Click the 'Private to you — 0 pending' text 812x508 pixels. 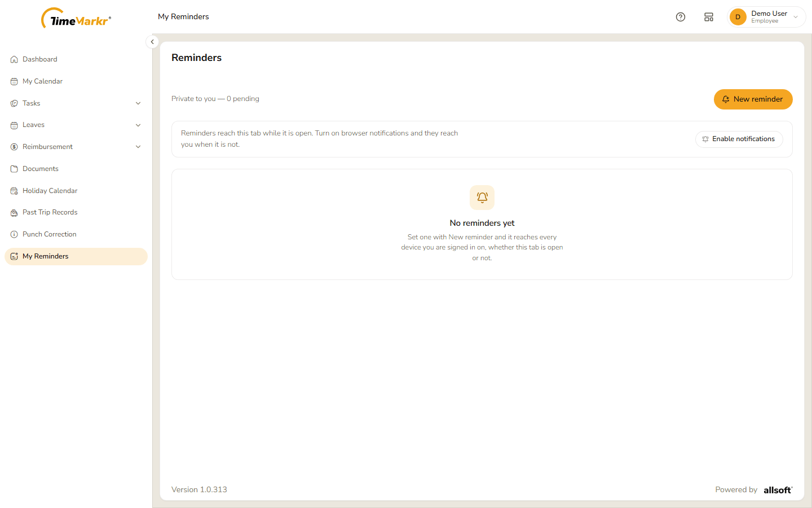coord(215,99)
